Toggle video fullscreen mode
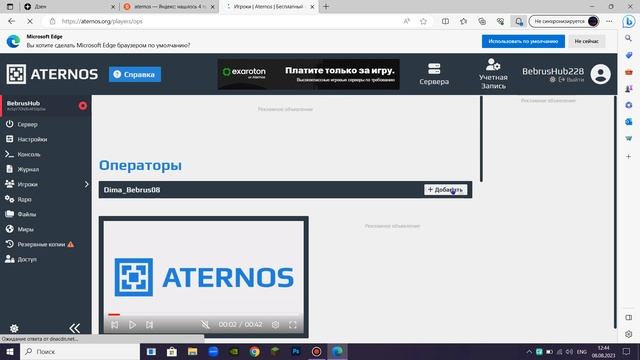The image size is (640, 360). click(x=293, y=324)
